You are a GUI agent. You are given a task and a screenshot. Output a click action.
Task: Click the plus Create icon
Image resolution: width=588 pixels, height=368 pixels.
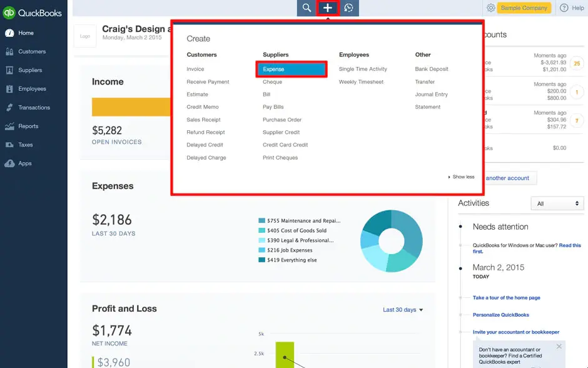(327, 8)
